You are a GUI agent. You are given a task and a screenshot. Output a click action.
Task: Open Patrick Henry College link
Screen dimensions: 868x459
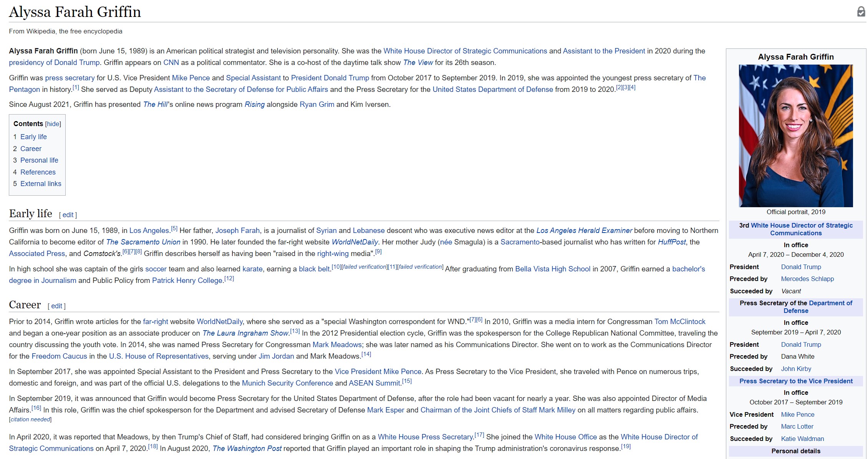coord(187,281)
